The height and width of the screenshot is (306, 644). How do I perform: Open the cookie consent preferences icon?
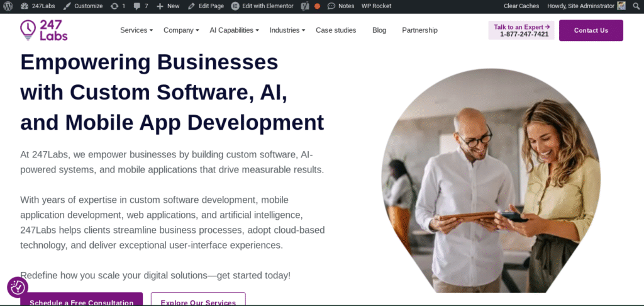tap(18, 287)
